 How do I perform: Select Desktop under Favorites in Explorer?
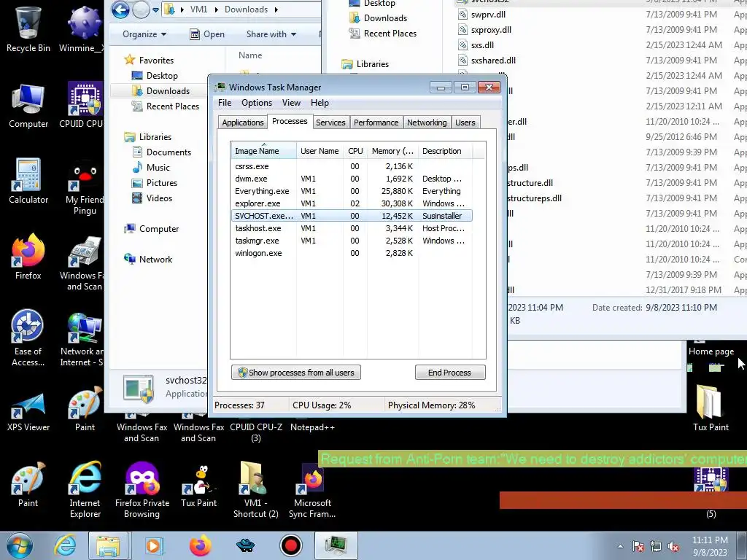155,76
